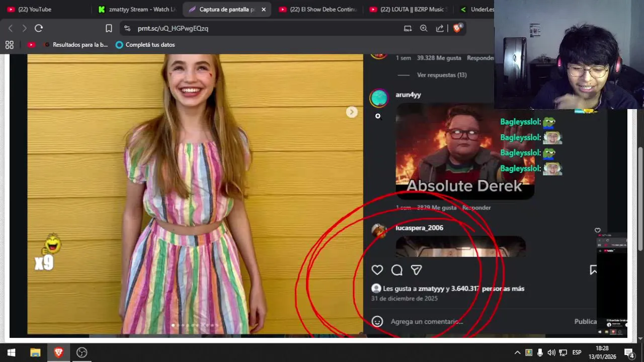Click the striped-dress girl photo
The height and width of the screenshot is (362, 644).
(195, 194)
